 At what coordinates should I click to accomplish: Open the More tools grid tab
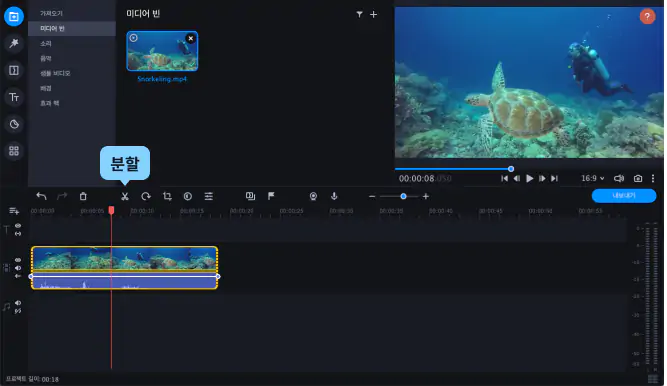14,151
